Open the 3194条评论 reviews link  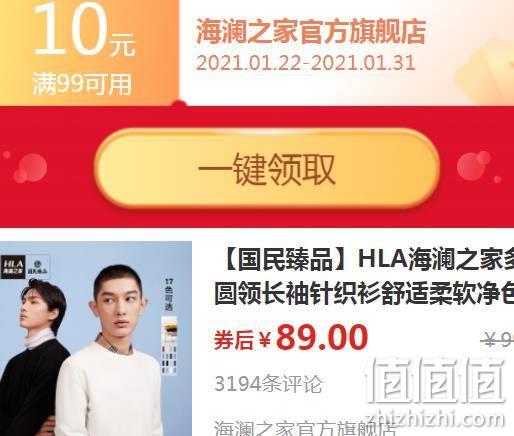(268, 384)
